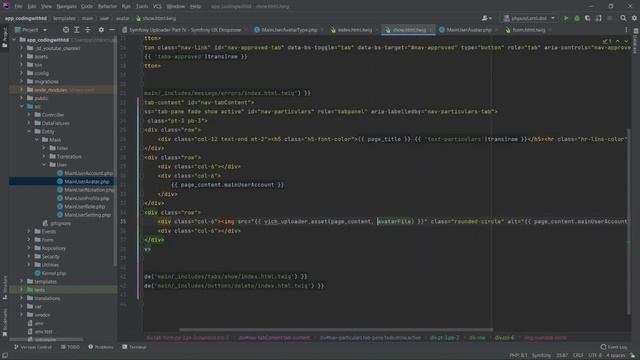Open the Refactor menu

(x=107, y=6)
